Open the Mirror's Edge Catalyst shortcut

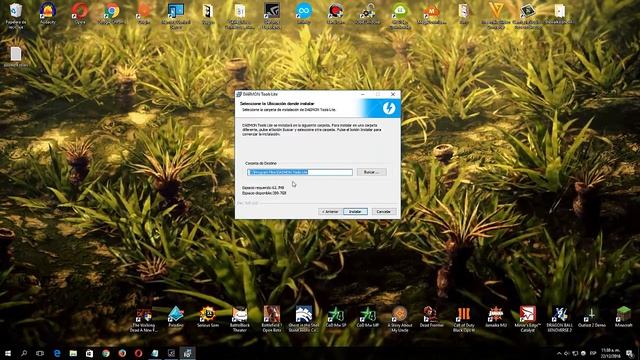(528, 319)
